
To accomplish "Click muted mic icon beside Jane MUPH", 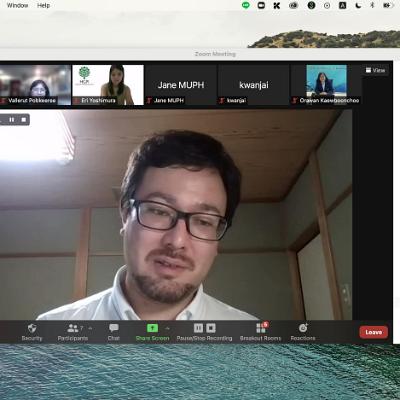I will point(149,100).
